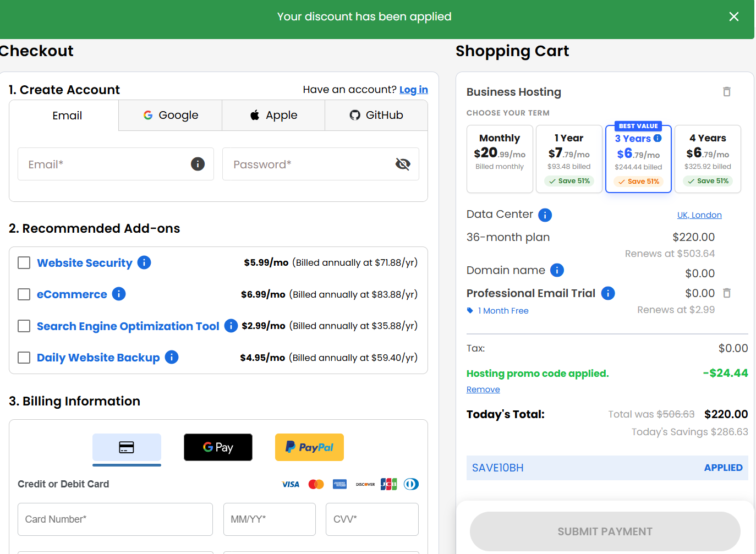Enable eCommerce add-on checkbox
The width and height of the screenshot is (756, 554).
24,294
